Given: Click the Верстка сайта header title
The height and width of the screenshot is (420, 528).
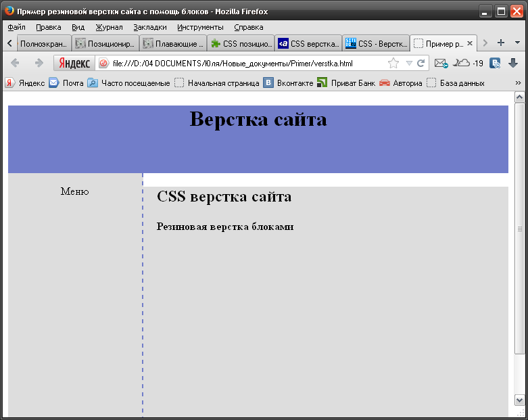Looking at the screenshot, I should 258,119.
